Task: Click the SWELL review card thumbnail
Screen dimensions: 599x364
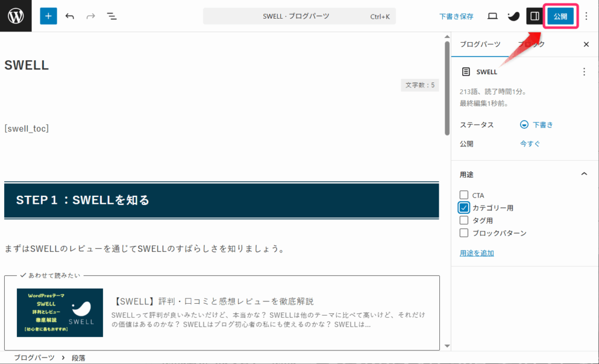Action: pyautogui.click(x=60, y=313)
